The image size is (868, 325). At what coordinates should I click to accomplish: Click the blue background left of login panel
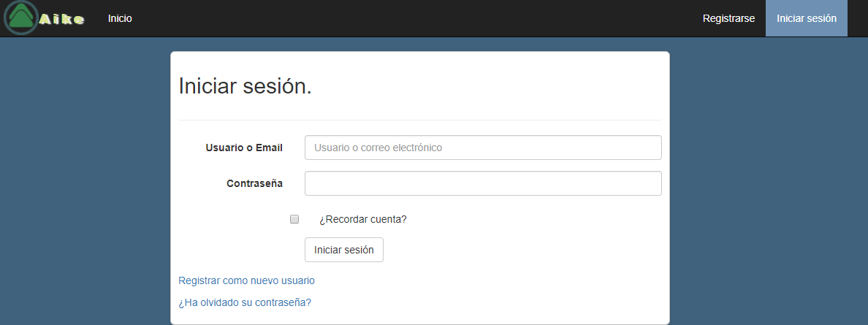pyautogui.click(x=84, y=183)
